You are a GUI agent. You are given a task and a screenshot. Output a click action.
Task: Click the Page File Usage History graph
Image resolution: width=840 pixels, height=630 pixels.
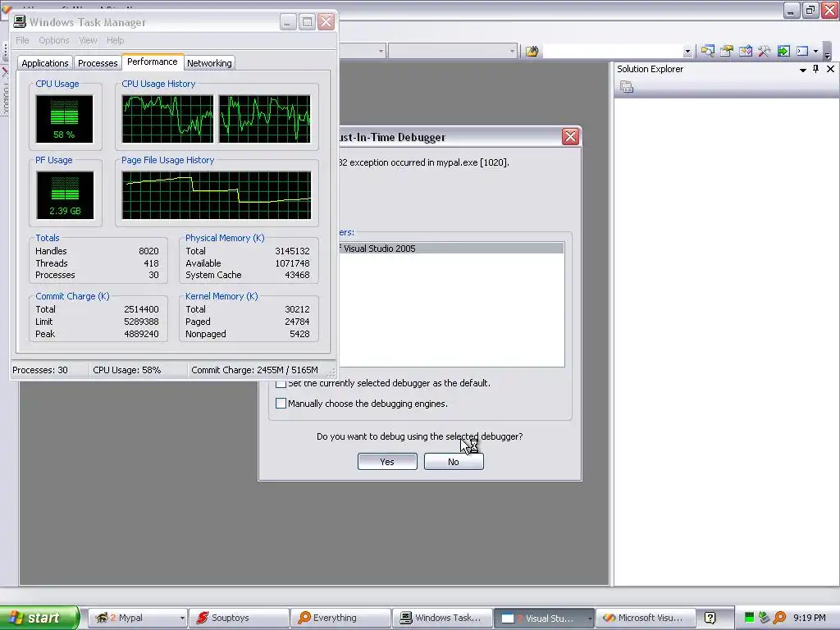pyautogui.click(x=217, y=195)
